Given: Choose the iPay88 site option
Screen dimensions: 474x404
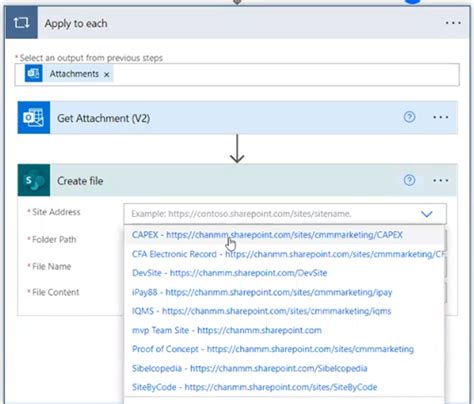Looking at the screenshot, I should [284, 292].
